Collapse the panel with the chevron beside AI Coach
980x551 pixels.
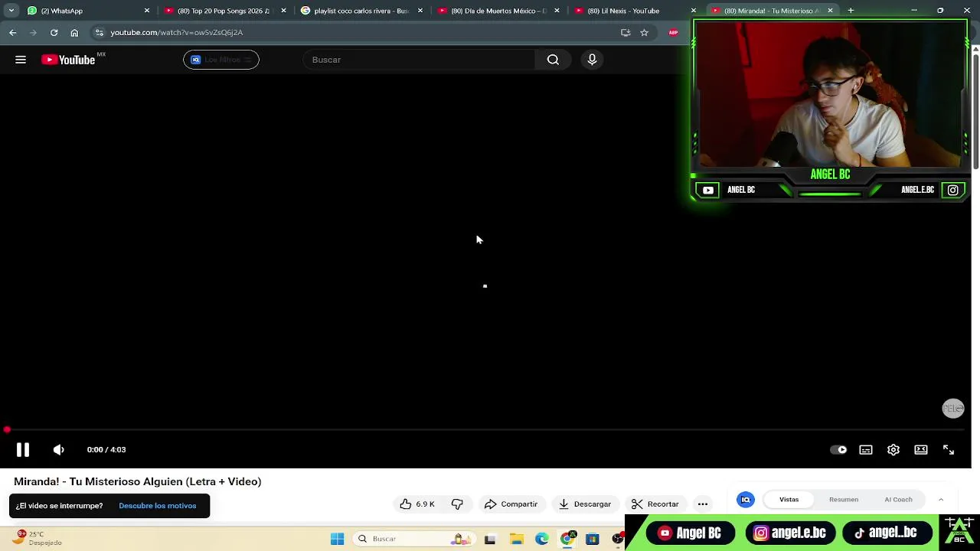[x=941, y=500]
